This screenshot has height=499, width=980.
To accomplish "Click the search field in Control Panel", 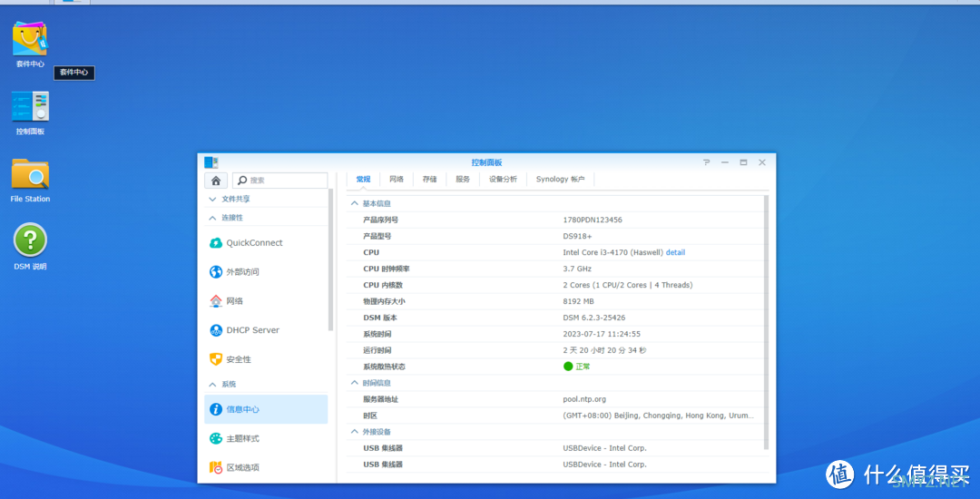I will (x=280, y=180).
